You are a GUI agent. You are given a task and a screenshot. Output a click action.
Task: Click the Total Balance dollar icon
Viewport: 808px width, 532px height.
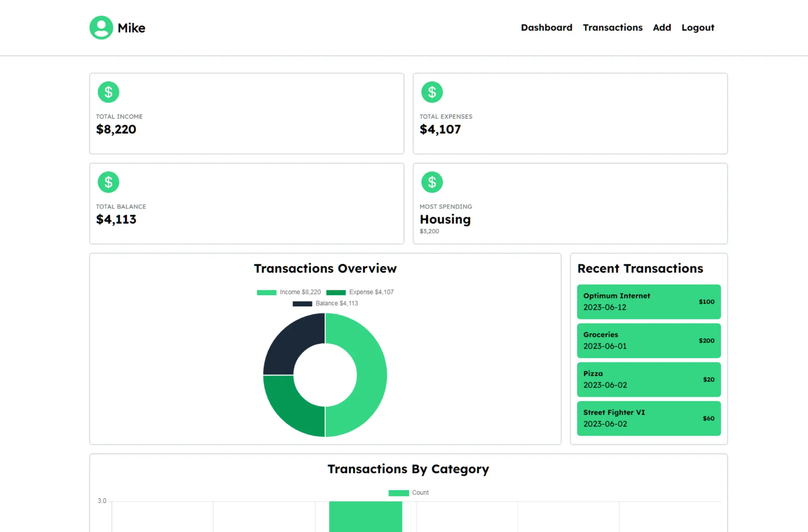[x=108, y=182]
